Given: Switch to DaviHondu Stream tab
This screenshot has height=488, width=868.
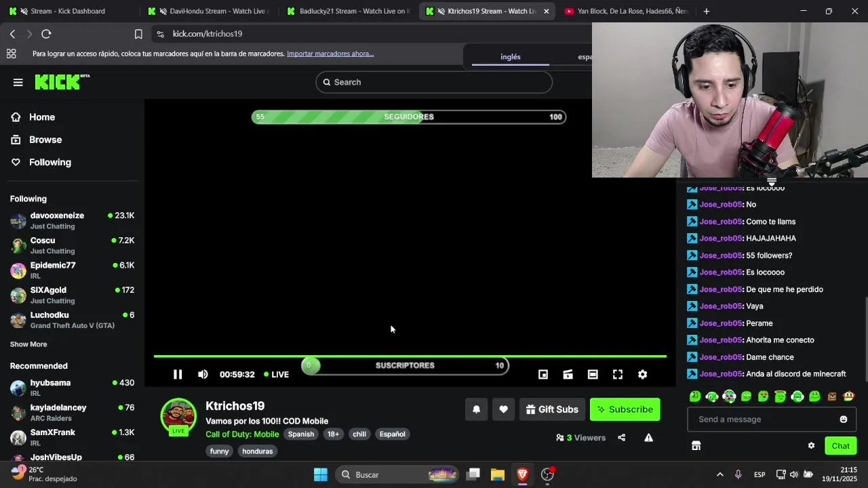Looking at the screenshot, I should 210,11.
